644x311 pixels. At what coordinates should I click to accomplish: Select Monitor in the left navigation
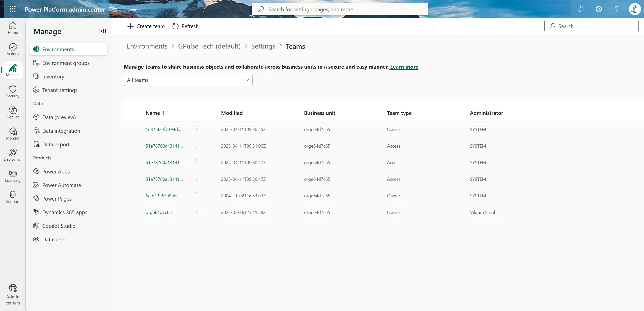point(13,133)
